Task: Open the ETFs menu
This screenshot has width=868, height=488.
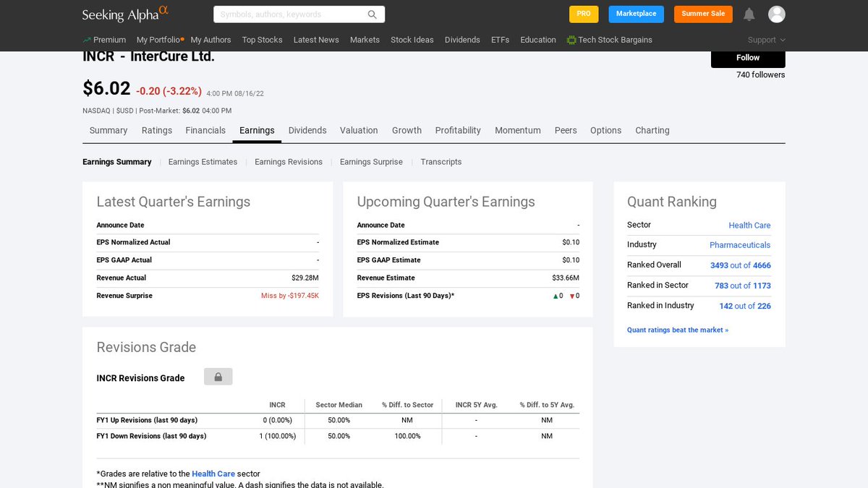Action: pyautogui.click(x=500, y=40)
